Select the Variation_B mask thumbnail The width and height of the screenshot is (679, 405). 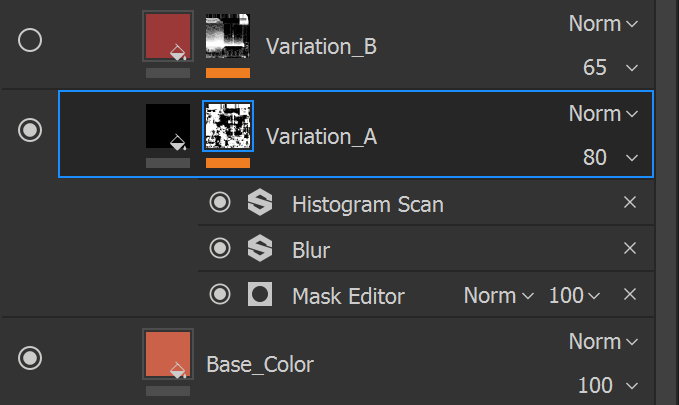click(x=228, y=36)
